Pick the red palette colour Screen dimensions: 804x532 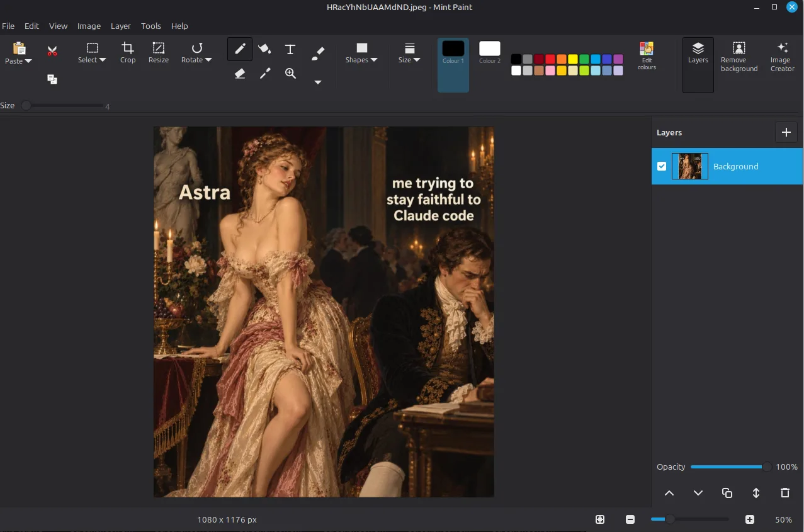(550, 59)
